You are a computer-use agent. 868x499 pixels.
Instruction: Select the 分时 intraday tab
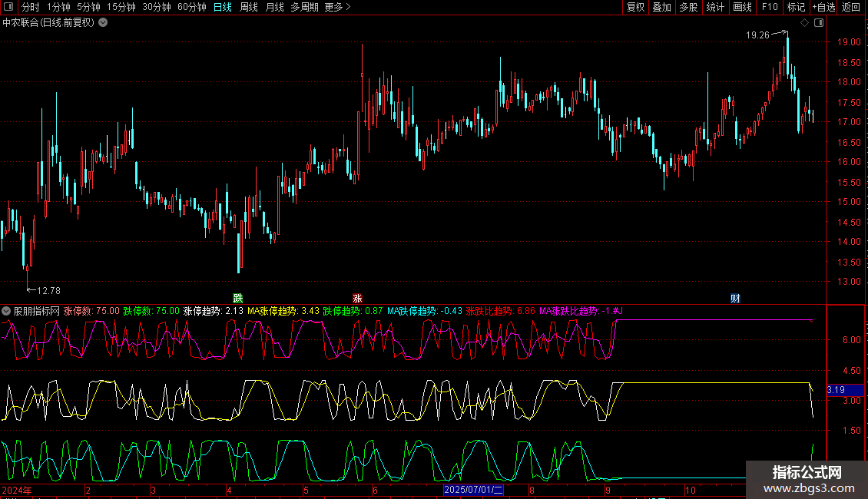click(x=30, y=7)
